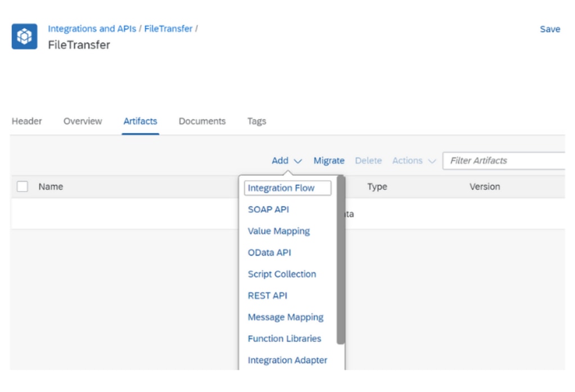Open the Documents tab

pyautogui.click(x=202, y=121)
